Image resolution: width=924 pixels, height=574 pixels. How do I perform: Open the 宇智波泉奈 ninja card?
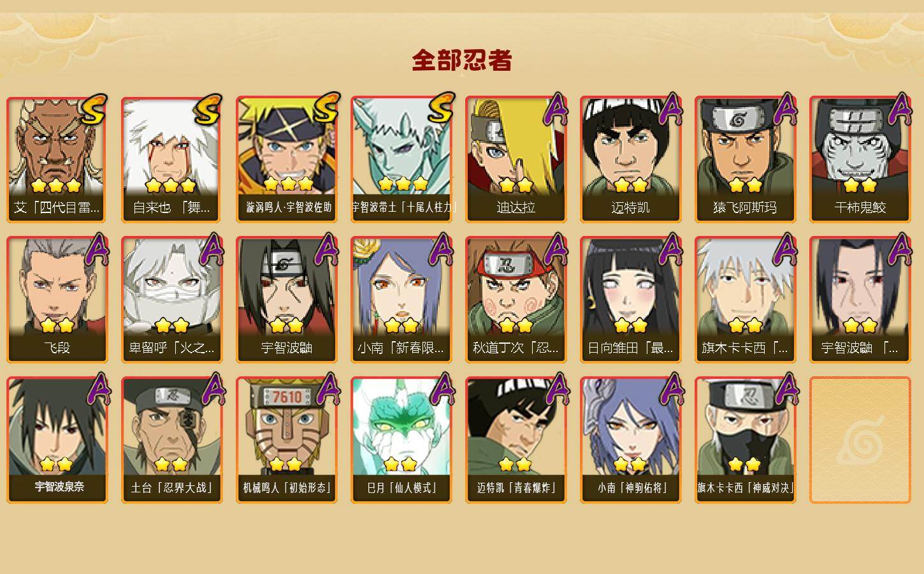(x=57, y=439)
